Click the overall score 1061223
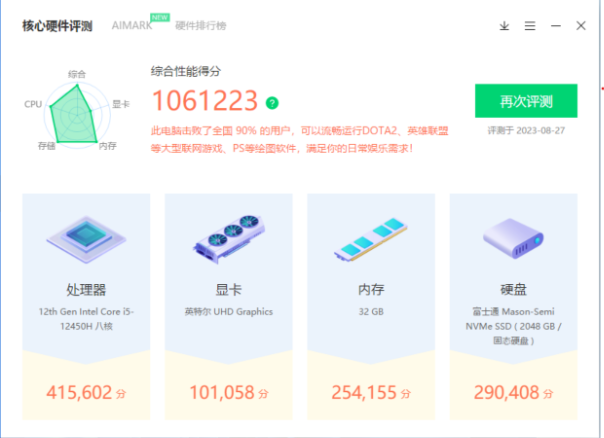 click(205, 101)
